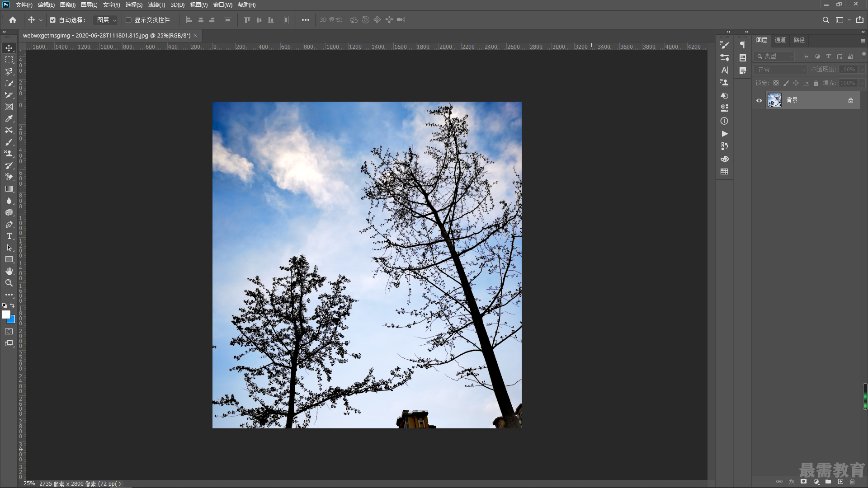The image size is (868, 488).
Task: Select the Crop tool in the toolbox
Action: coord(9,95)
